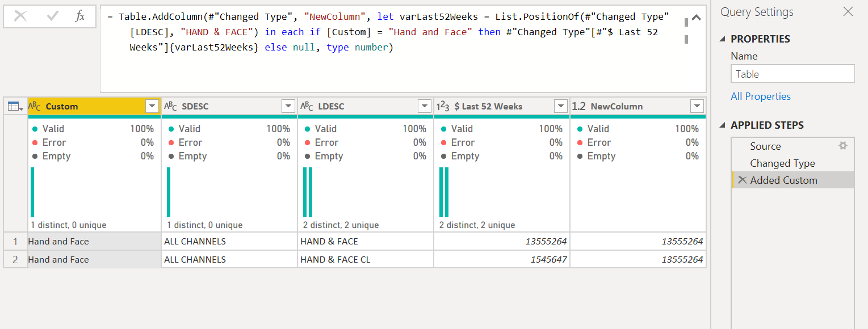Viewport: 868px width, 329px height.
Task: Cancel the formula edit with the X icon
Action: point(20,16)
